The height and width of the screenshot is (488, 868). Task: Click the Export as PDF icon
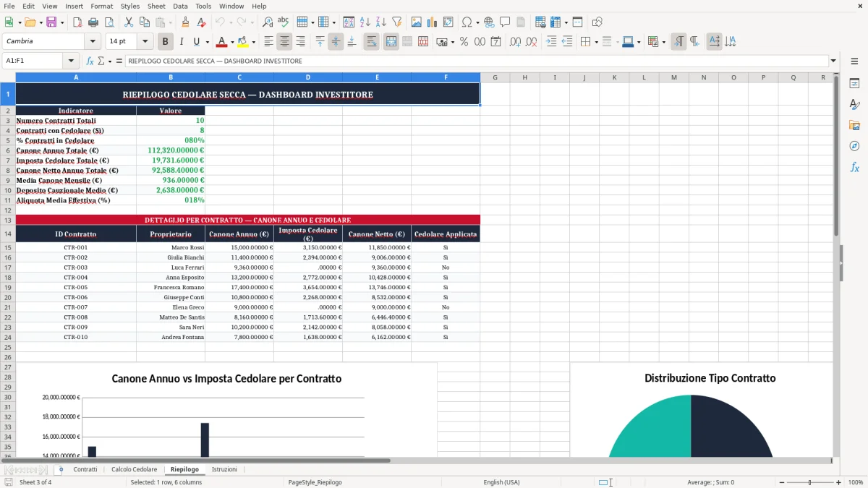pos(77,22)
